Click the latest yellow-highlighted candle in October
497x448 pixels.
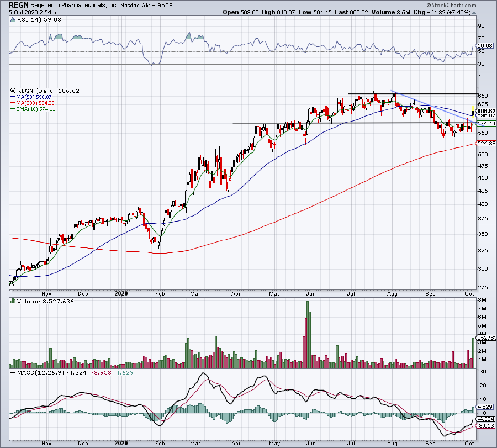coord(473,111)
